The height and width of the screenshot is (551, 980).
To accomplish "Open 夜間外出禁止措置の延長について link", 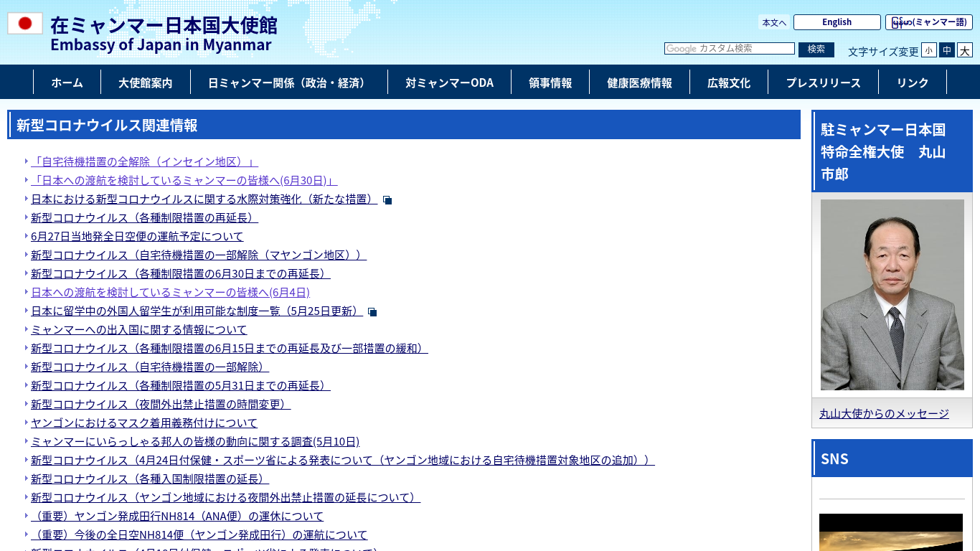I will (226, 497).
